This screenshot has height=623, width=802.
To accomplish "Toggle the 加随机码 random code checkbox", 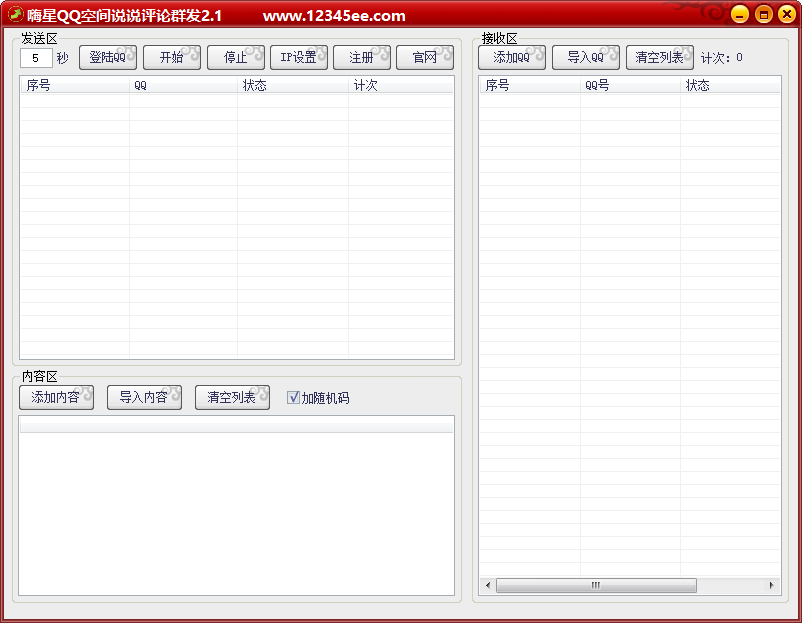I will pos(293,397).
